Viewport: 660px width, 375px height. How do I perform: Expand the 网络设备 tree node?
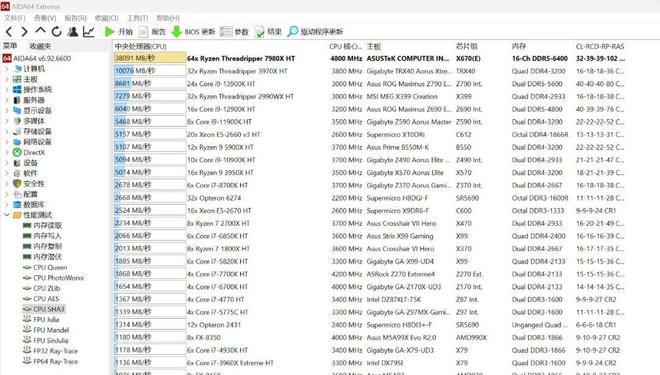coord(6,142)
